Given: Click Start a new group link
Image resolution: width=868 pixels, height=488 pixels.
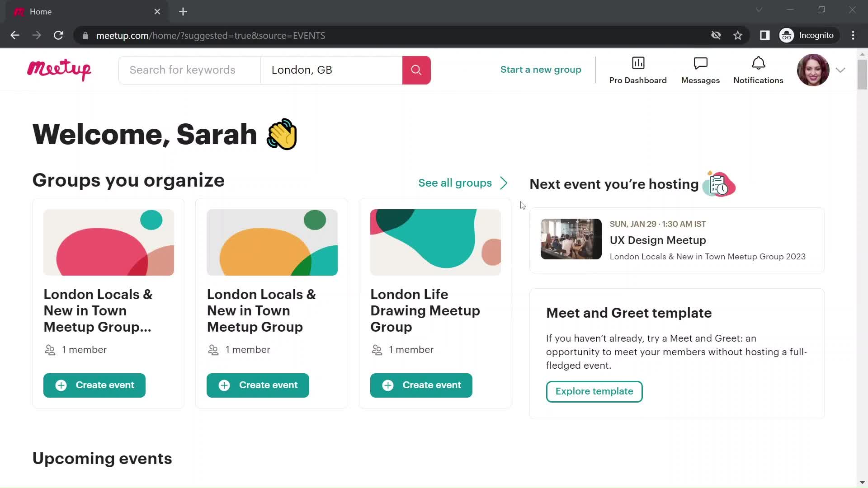Looking at the screenshot, I should [541, 70].
